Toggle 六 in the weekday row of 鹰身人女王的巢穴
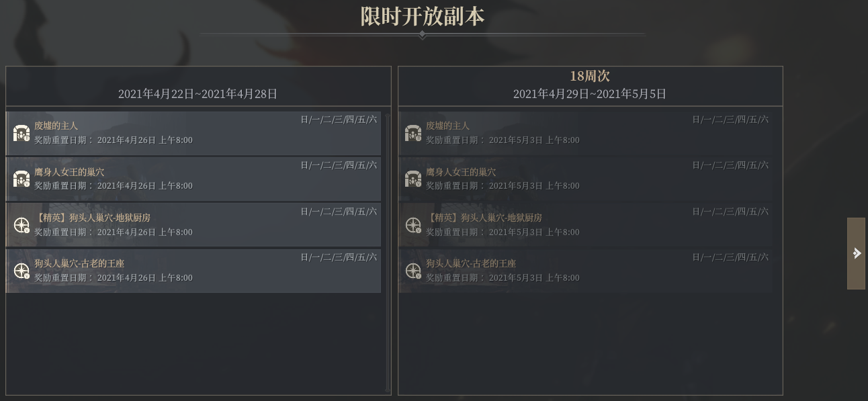868x401 pixels. click(x=374, y=165)
